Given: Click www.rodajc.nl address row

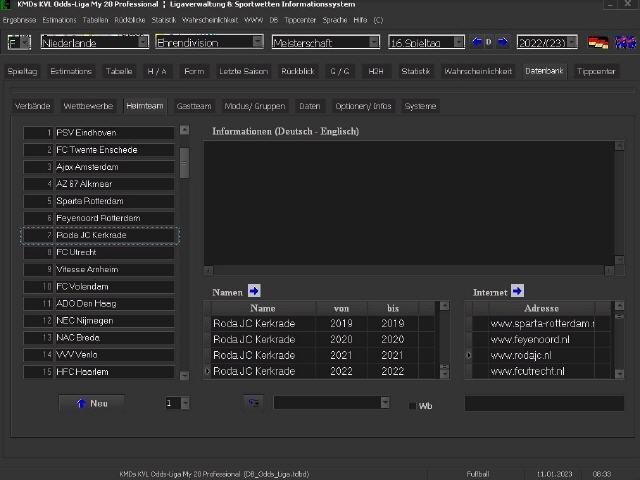Looking at the screenshot, I should [x=542, y=355].
